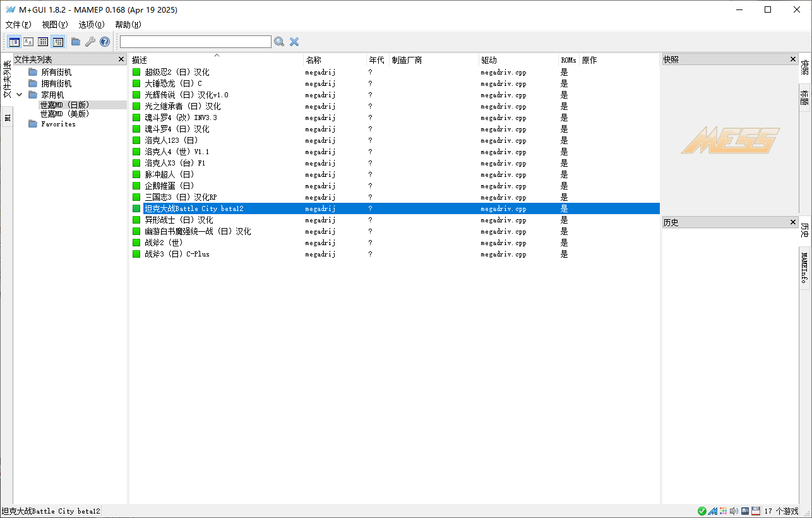Screen dimensions: 812x518
Task: Select game 坦克大战Battle City beta12
Action: pos(194,208)
